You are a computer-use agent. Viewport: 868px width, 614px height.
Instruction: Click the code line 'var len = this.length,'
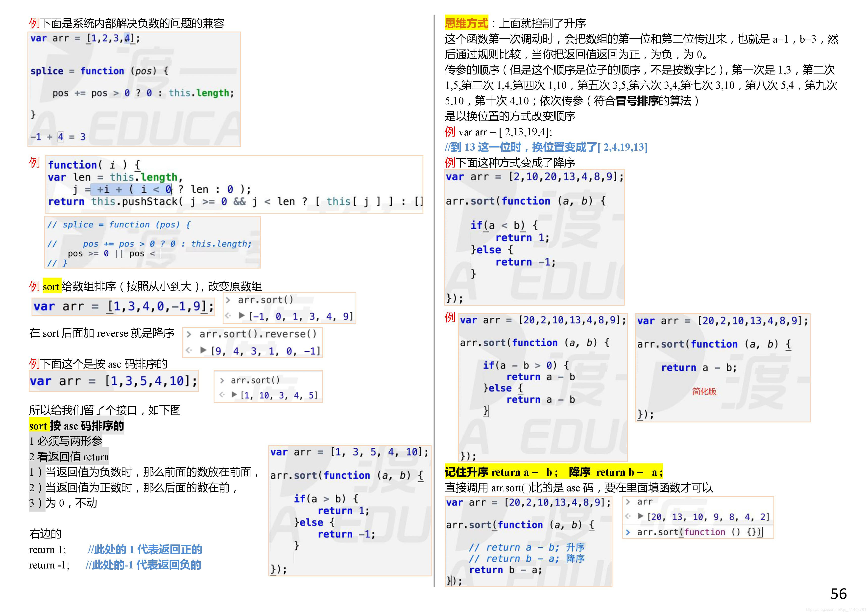(x=115, y=177)
